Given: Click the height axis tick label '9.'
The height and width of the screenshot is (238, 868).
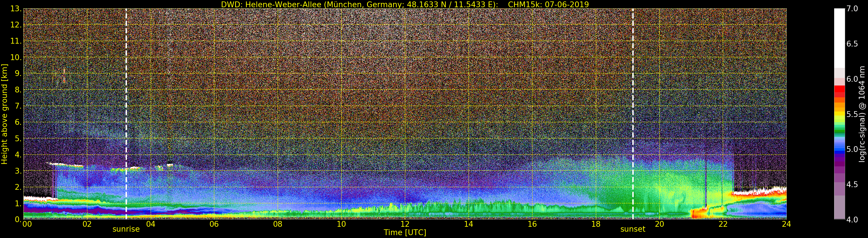Looking at the screenshot, I should pos(18,73).
